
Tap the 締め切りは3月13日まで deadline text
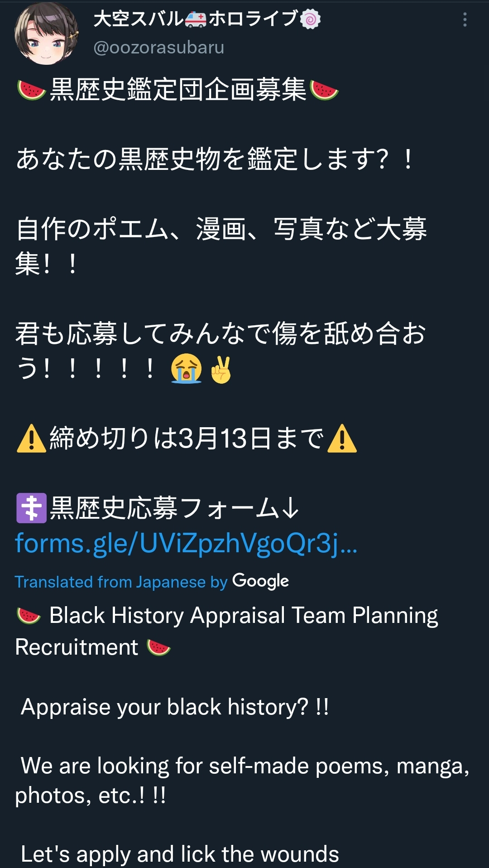pos(187,439)
